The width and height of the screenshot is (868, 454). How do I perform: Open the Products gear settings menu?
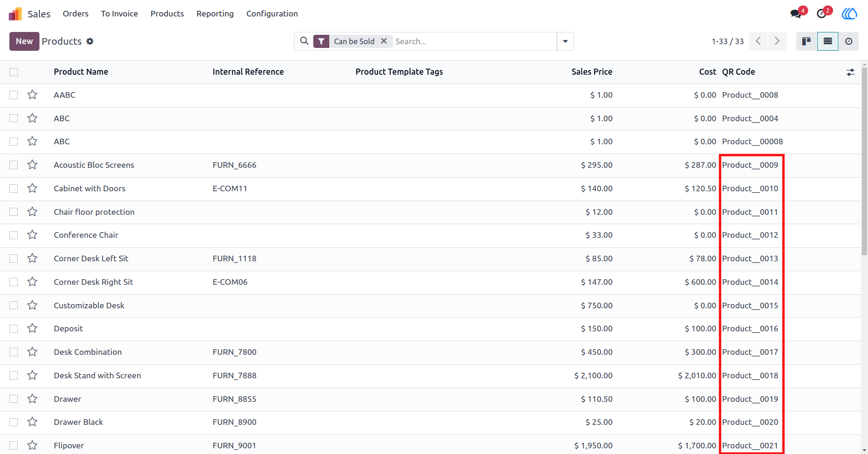(90, 41)
